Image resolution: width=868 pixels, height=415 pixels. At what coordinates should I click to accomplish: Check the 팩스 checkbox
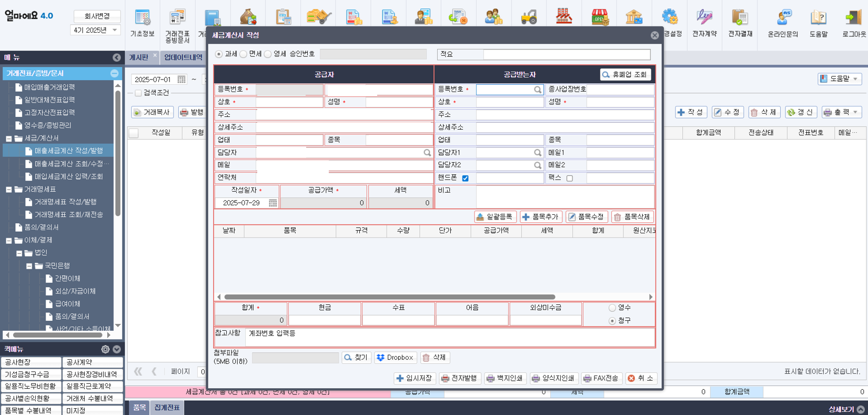click(570, 179)
